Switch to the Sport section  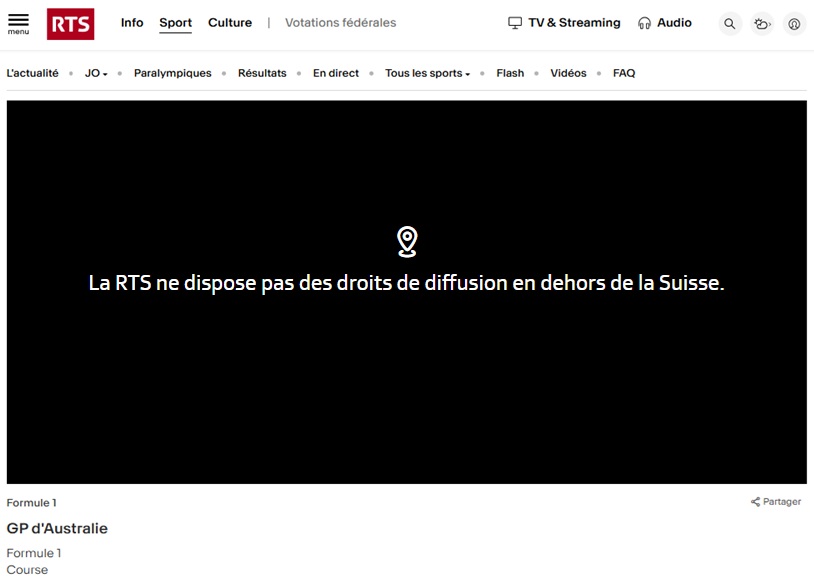175,22
